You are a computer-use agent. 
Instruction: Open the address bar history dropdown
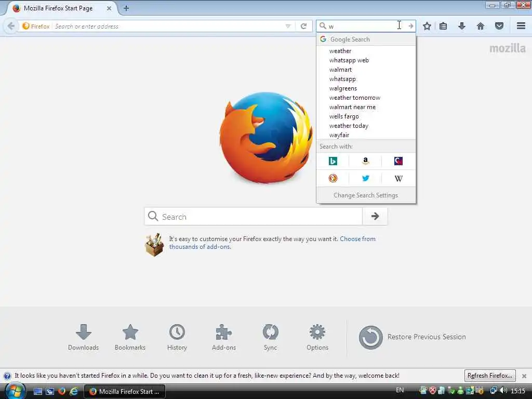coord(288,26)
